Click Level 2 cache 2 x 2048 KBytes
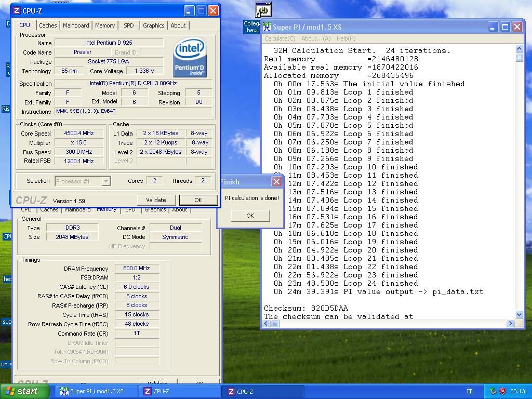This screenshot has height=399, width=532. click(x=161, y=152)
